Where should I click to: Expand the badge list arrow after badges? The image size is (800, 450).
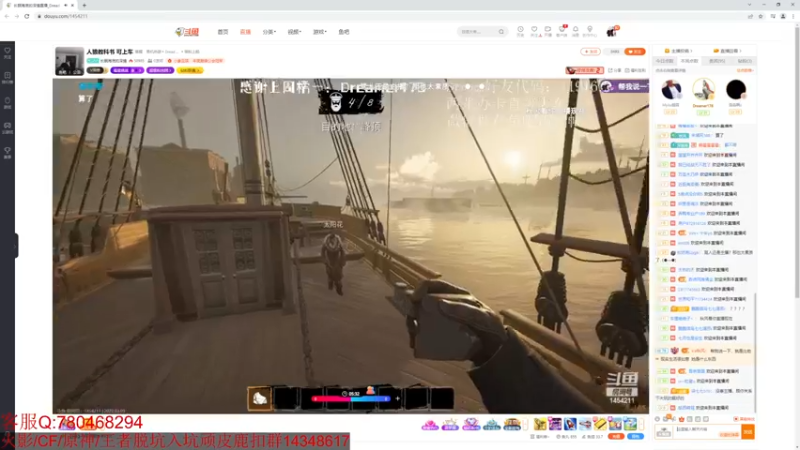point(526,424)
